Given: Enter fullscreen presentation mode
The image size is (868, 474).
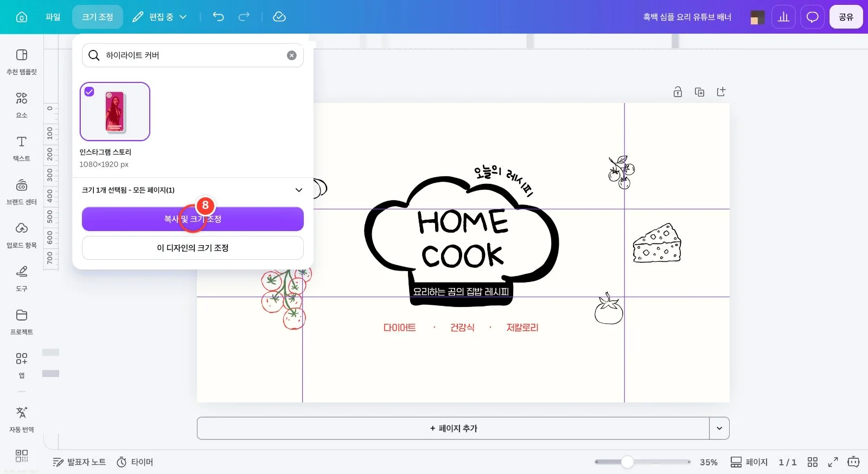Looking at the screenshot, I should (833, 462).
